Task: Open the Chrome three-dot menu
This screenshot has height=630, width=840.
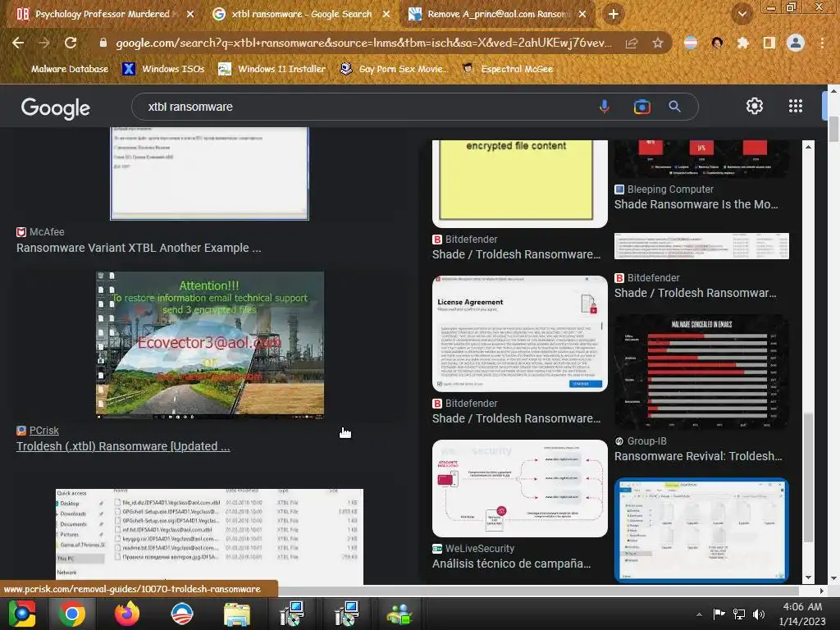Action: point(822,43)
